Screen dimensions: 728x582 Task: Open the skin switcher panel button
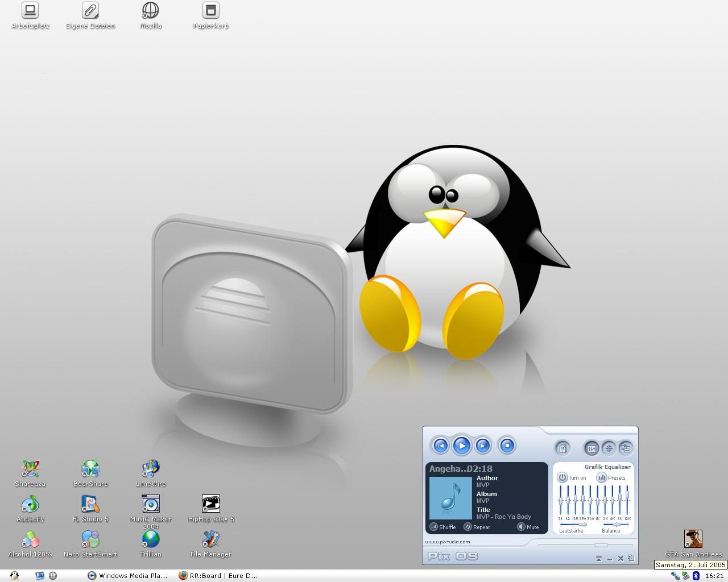(626, 448)
